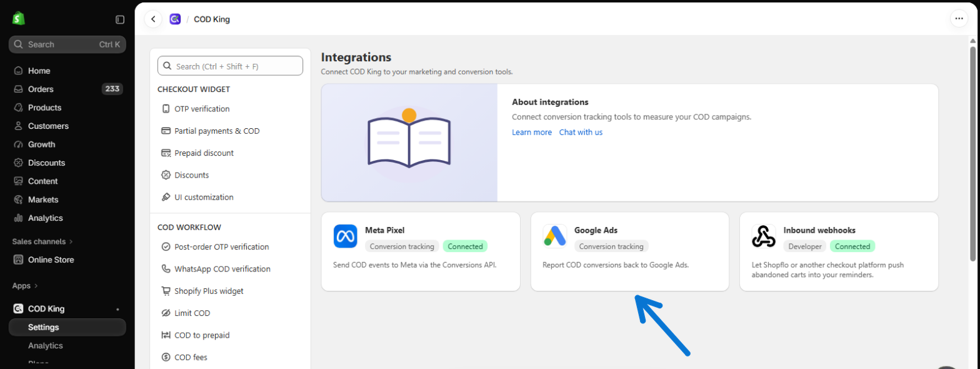Toggle the sidebar collapse icon

tap(120, 19)
